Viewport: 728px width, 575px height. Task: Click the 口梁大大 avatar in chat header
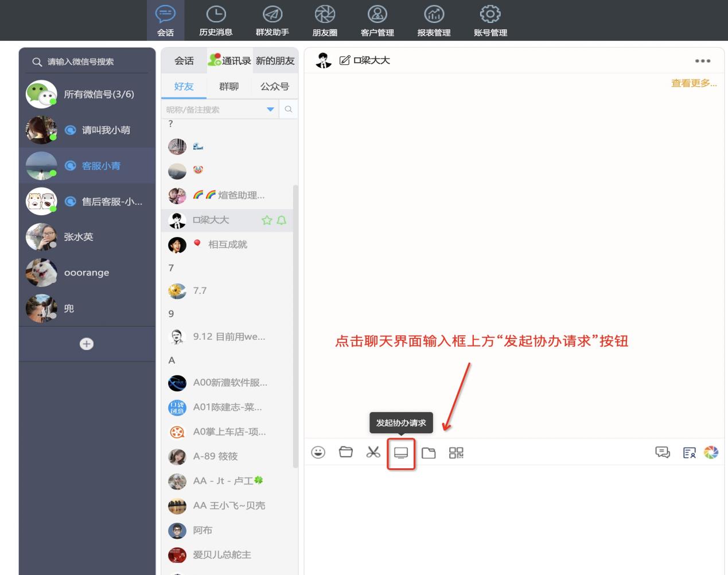324,60
